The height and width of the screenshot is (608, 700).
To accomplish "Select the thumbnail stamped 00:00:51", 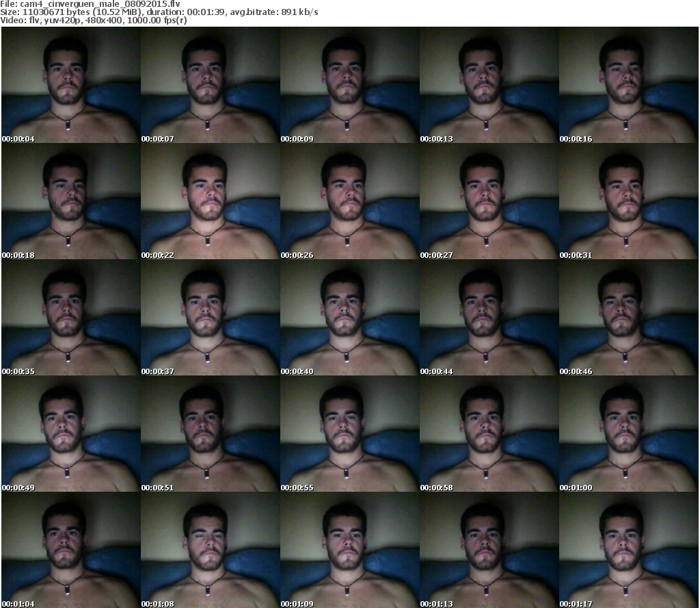I will coord(211,434).
